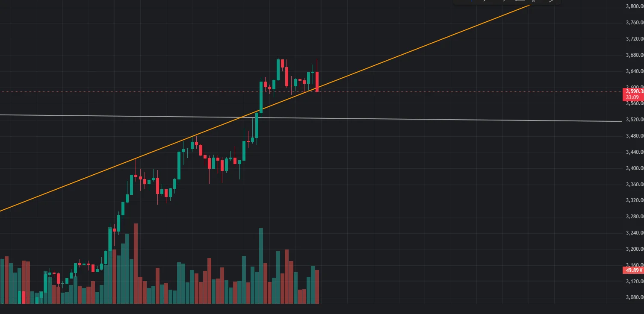Click the 3,800.00 price axis label
The height and width of the screenshot is (314, 644).
634,7
